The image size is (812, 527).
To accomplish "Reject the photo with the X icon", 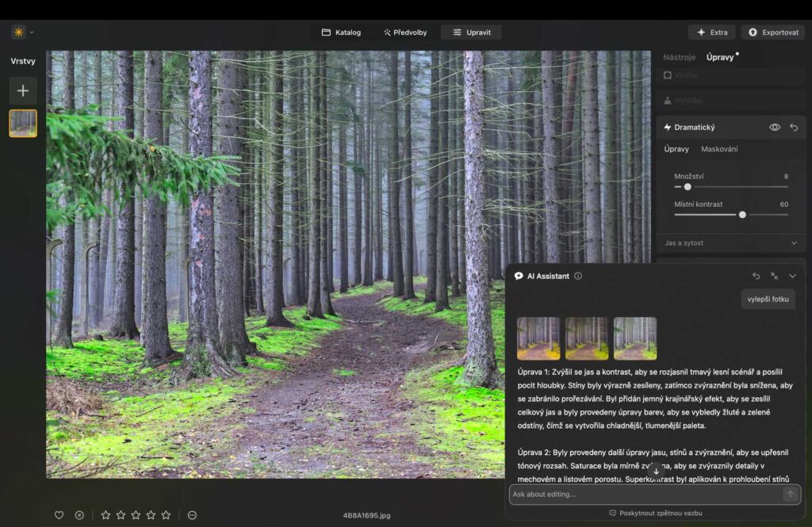I will click(x=79, y=514).
